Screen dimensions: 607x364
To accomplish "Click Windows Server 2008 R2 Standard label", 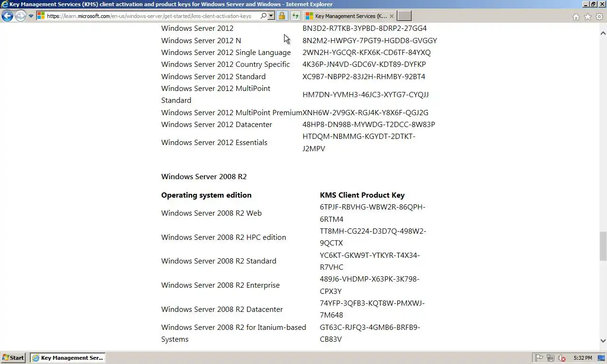I will tap(219, 261).
